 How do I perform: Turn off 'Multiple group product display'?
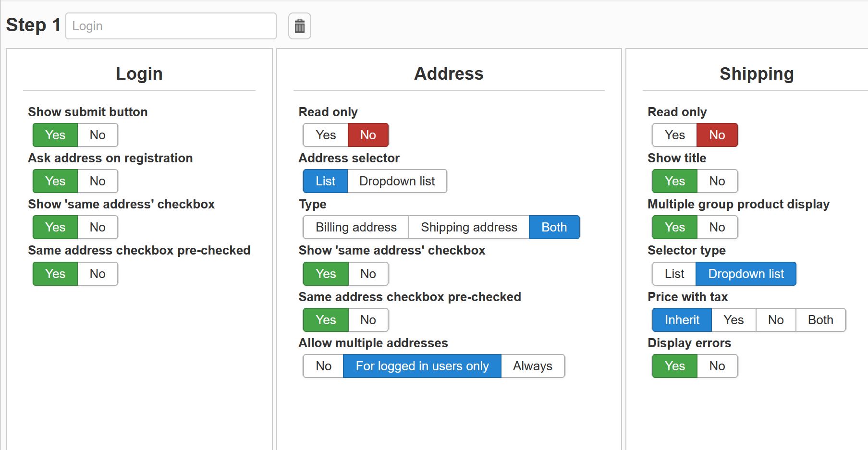pyautogui.click(x=717, y=227)
